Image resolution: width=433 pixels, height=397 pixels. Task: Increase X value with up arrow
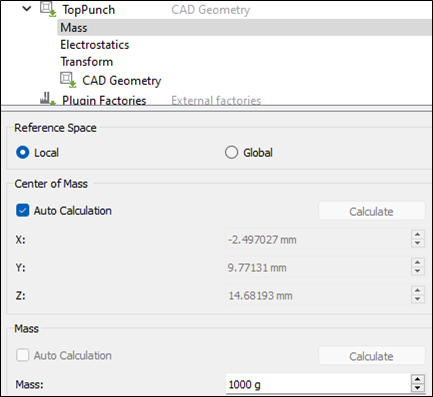point(418,234)
